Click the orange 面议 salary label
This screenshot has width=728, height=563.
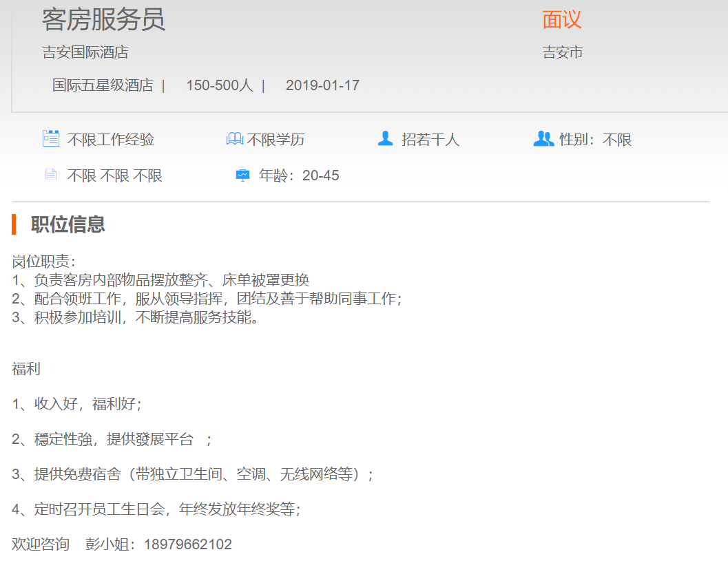(x=562, y=20)
